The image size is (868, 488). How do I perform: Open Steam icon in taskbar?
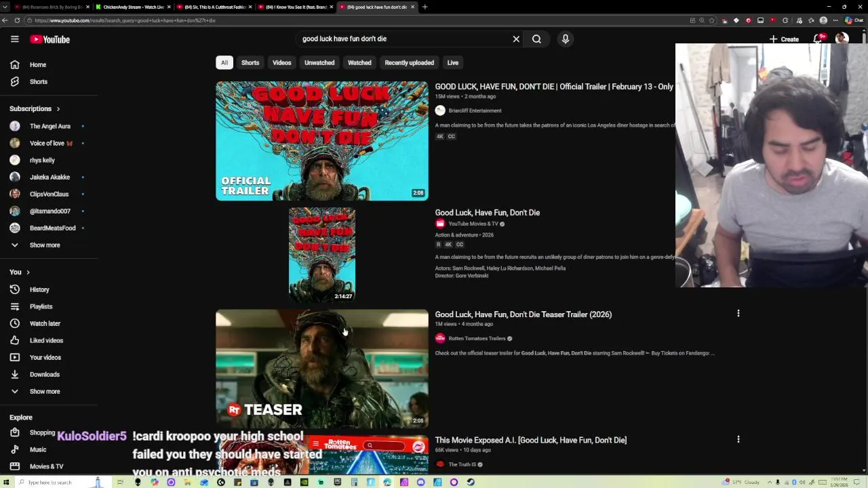(471, 482)
